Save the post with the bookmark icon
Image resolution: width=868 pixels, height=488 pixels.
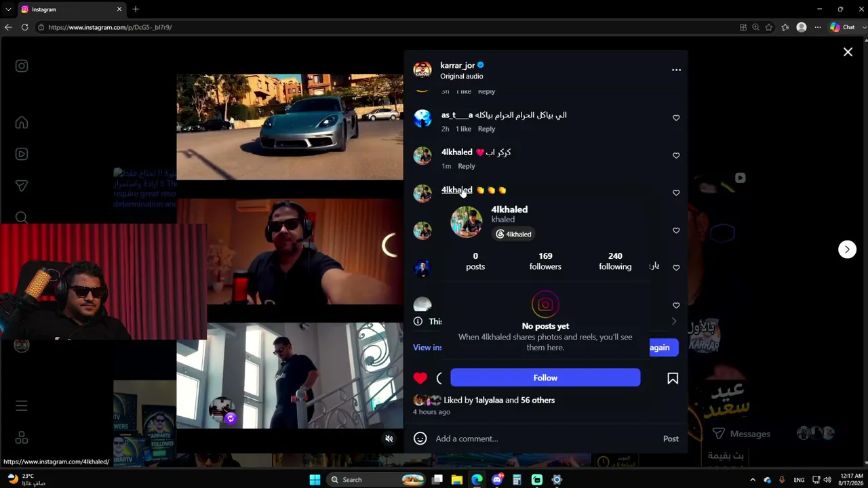[x=673, y=378]
